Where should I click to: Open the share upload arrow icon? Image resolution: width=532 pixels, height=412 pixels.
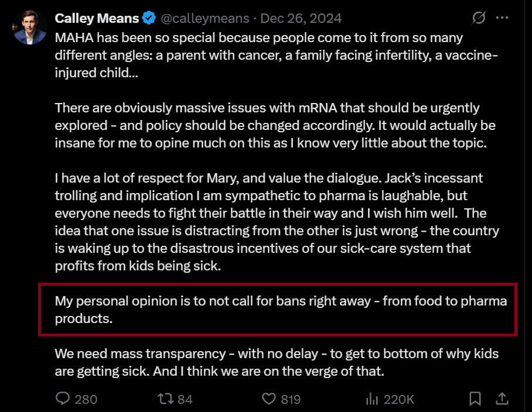(502, 399)
